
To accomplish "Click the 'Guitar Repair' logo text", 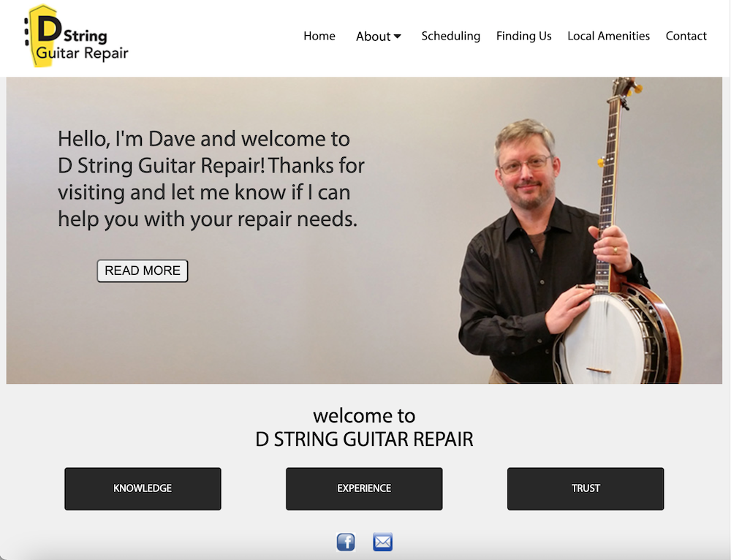I will pos(82,53).
